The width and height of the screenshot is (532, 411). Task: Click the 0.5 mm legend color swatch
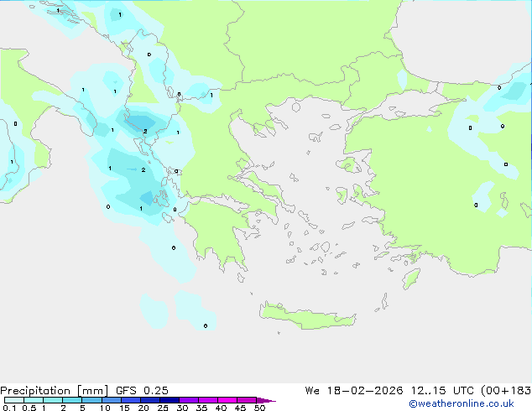pyautogui.click(x=34, y=400)
